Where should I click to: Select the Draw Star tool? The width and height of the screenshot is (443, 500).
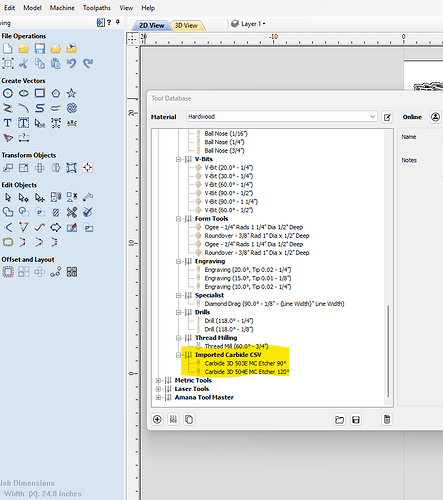tap(72, 93)
